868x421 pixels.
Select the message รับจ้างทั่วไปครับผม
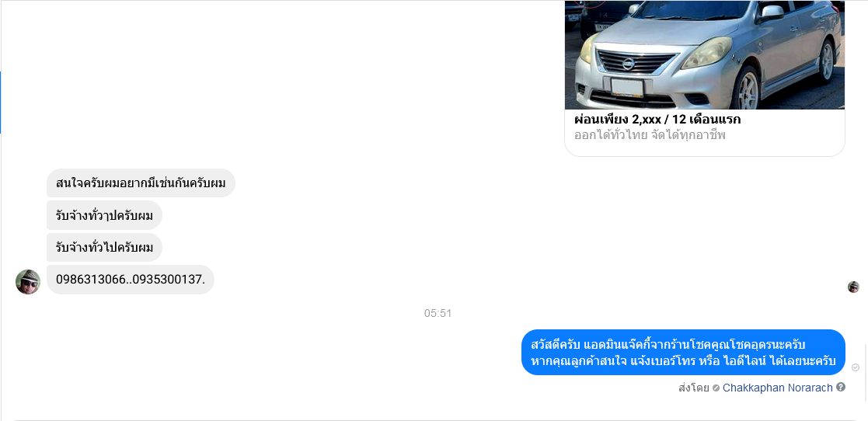104,248
